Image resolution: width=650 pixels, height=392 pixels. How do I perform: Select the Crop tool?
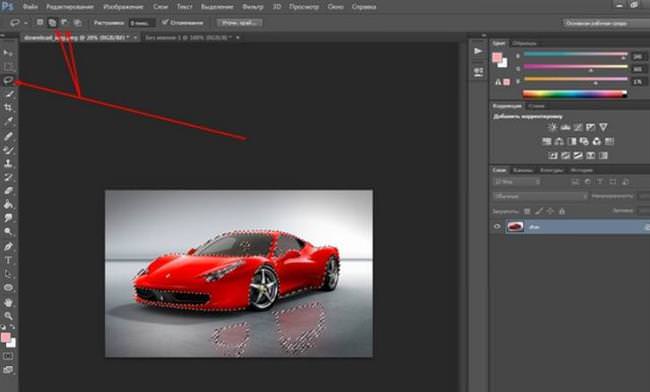(8, 108)
